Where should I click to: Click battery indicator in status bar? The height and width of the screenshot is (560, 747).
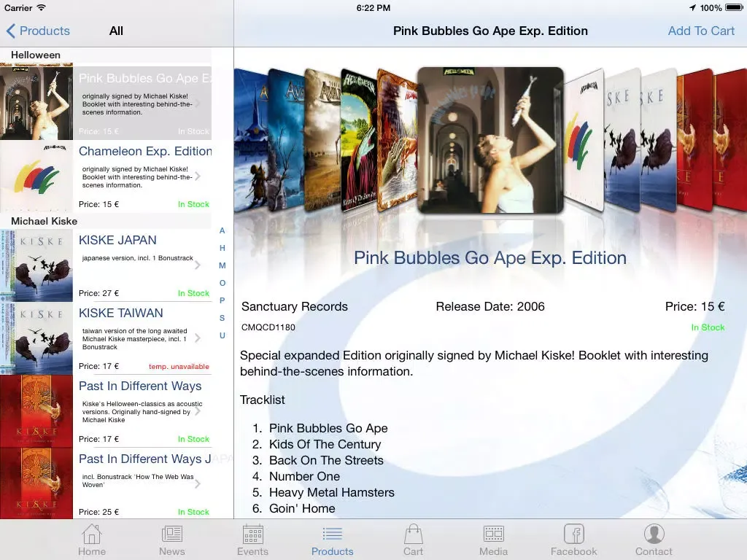coord(734,7)
